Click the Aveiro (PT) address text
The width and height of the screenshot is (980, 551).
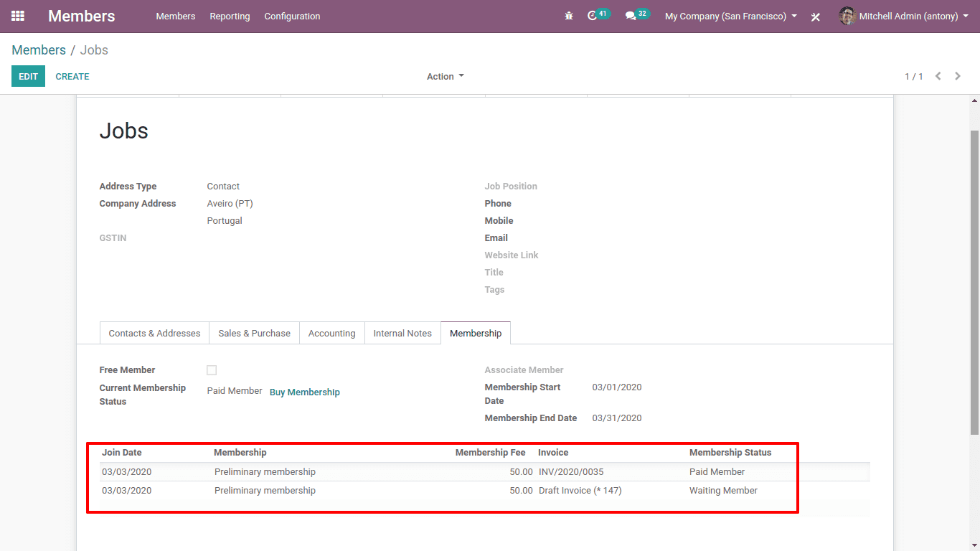click(230, 204)
